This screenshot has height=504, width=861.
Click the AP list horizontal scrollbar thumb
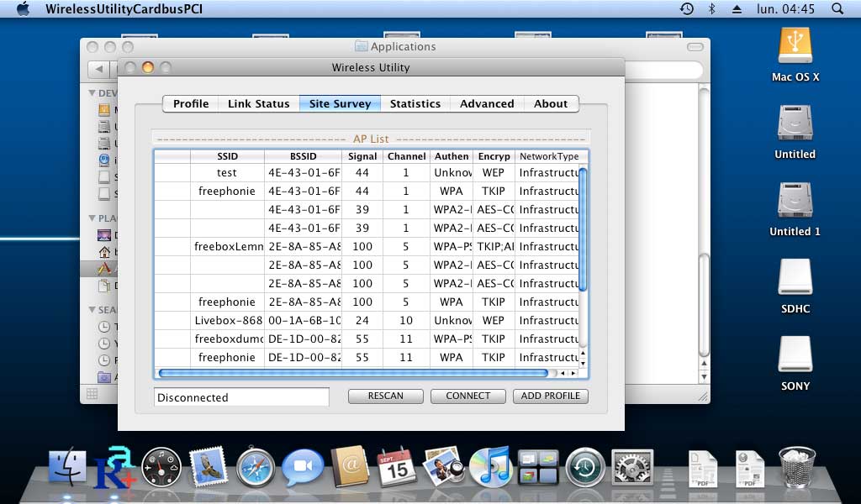pyautogui.click(x=353, y=374)
